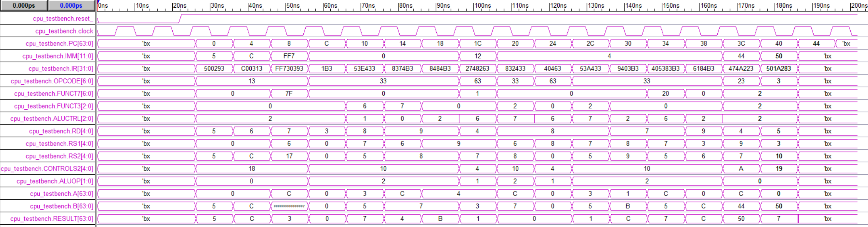Select the RESULT[63:0] signal name
The image size is (868, 227).
(x=52, y=219)
